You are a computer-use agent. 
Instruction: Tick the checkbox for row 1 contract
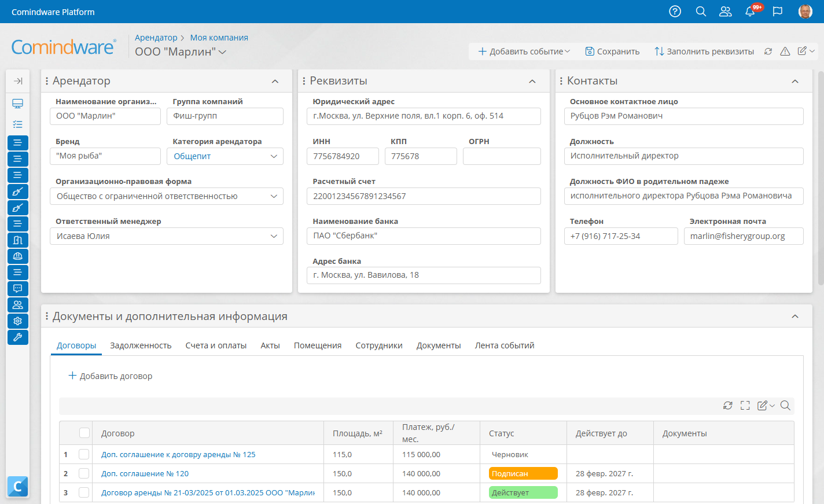coord(84,455)
